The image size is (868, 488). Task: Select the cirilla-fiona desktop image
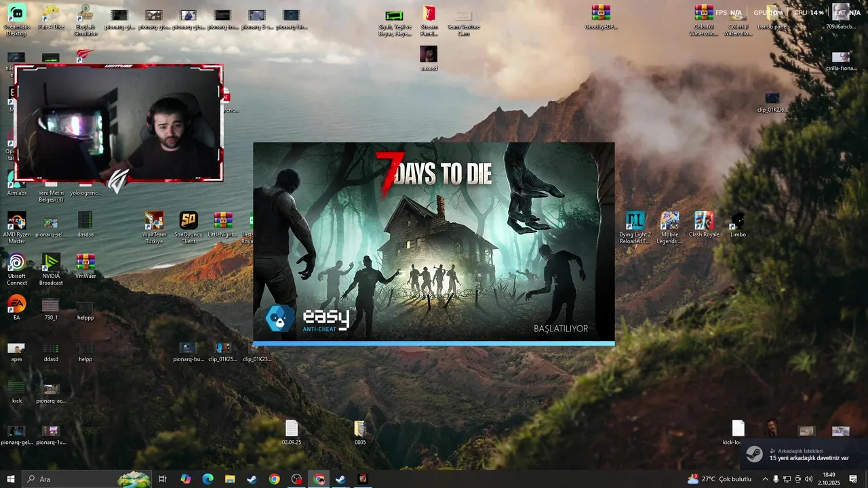[841, 61]
